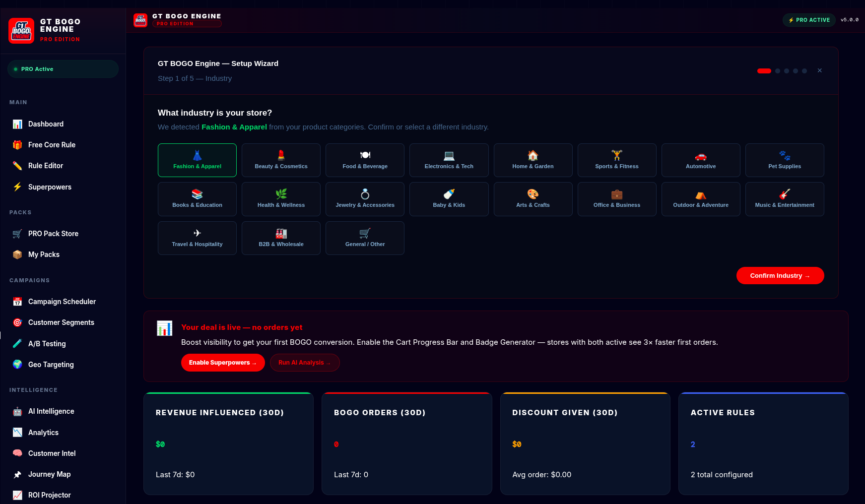Click the Customer Segments target icon
This screenshot has height=504, width=865.
click(17, 322)
